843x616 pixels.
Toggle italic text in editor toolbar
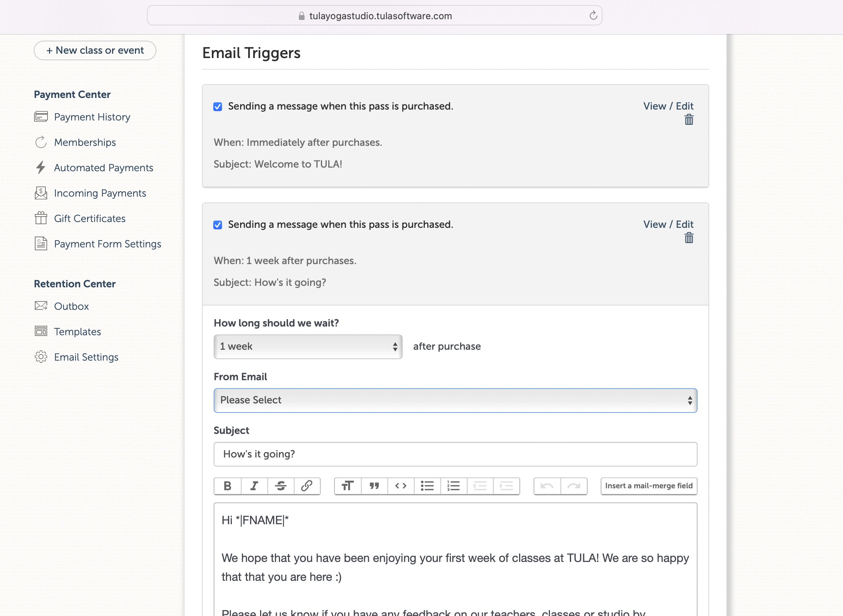point(254,486)
